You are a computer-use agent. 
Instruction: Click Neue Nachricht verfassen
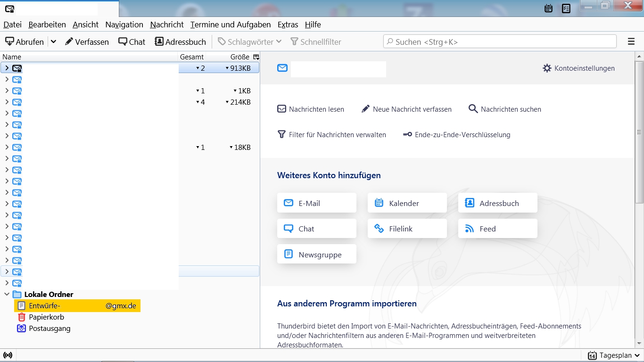[x=406, y=109]
